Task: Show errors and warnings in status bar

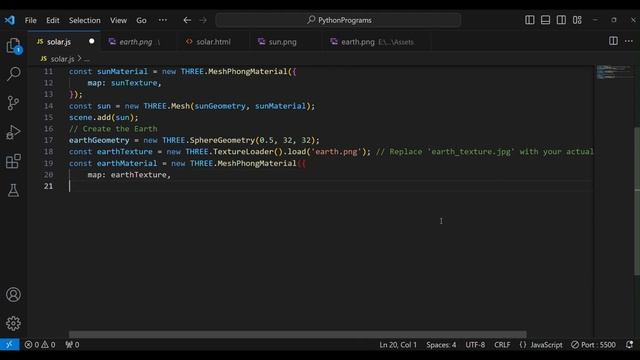Action: coord(40,344)
